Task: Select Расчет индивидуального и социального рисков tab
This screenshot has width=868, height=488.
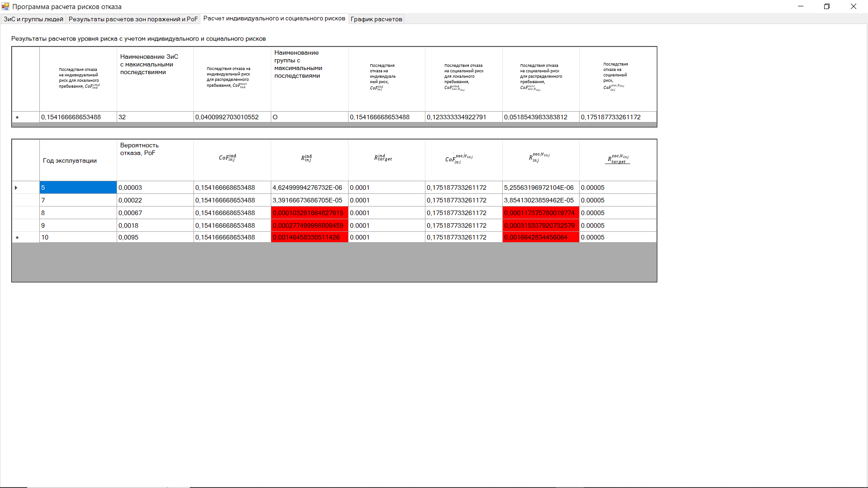Action: click(x=274, y=19)
